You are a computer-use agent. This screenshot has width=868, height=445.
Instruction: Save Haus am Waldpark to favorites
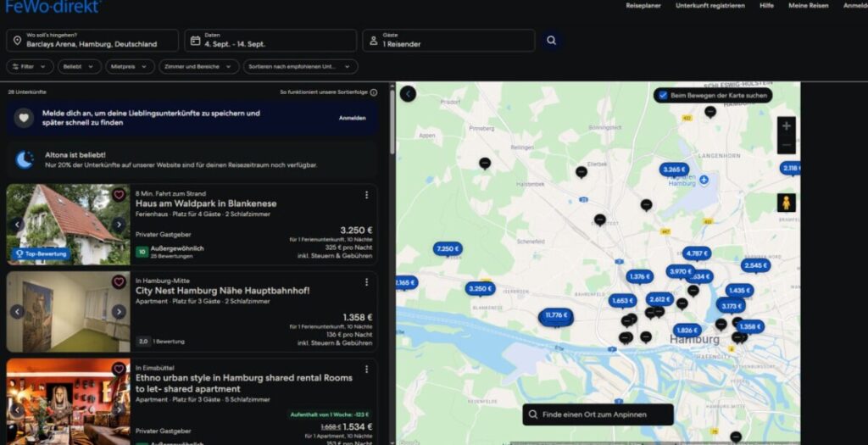click(119, 195)
